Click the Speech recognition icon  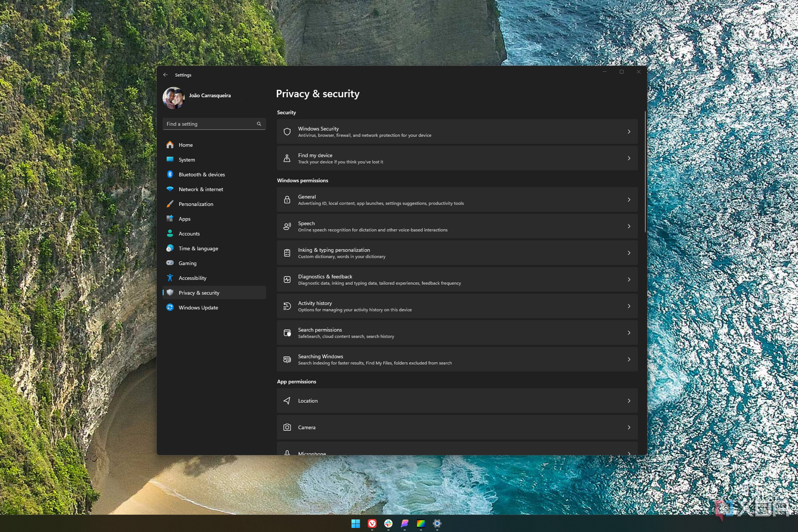tap(287, 226)
